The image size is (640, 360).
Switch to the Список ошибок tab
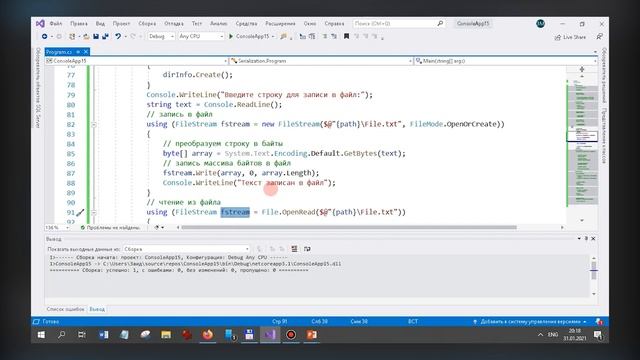click(65, 309)
